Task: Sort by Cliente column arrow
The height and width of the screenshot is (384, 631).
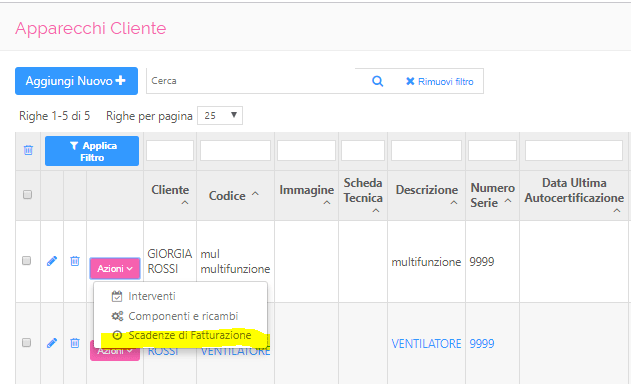Action: (x=185, y=202)
